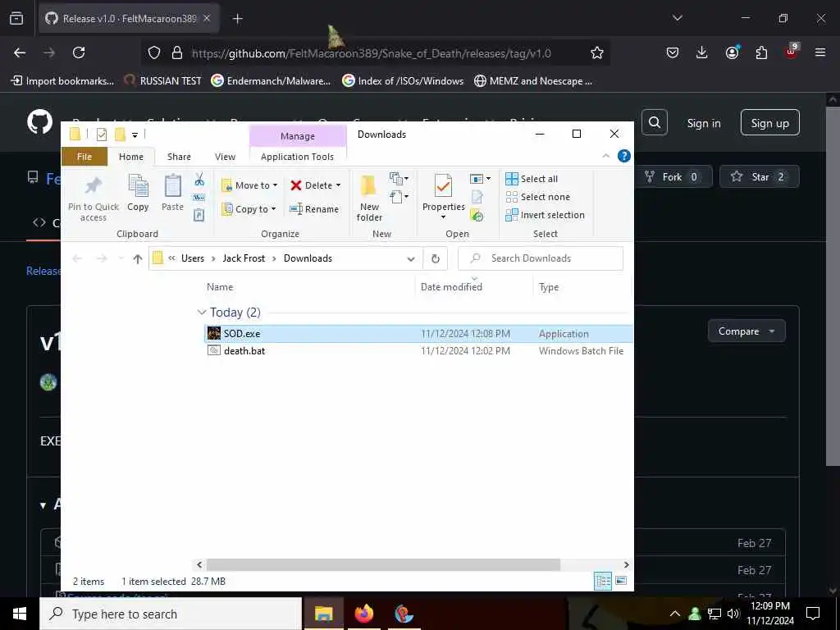Click the GitHub search magnifier icon
The width and height of the screenshot is (840, 630).
pyautogui.click(x=655, y=123)
